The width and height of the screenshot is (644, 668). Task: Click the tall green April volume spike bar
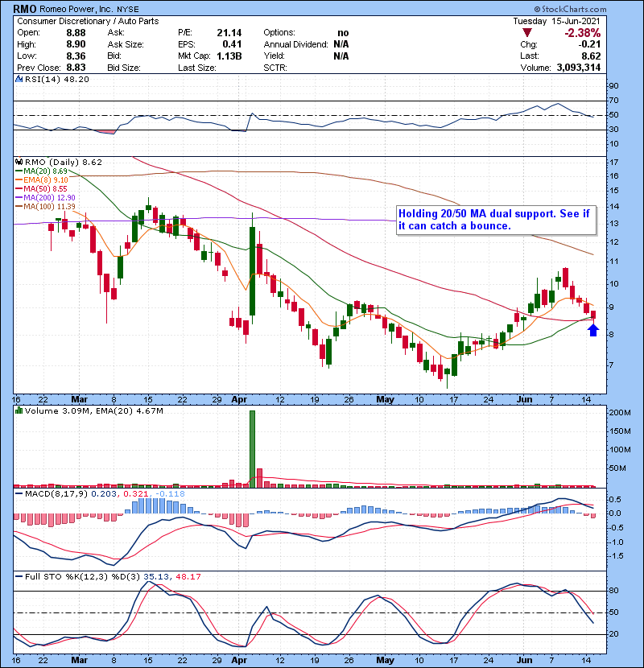click(x=252, y=447)
